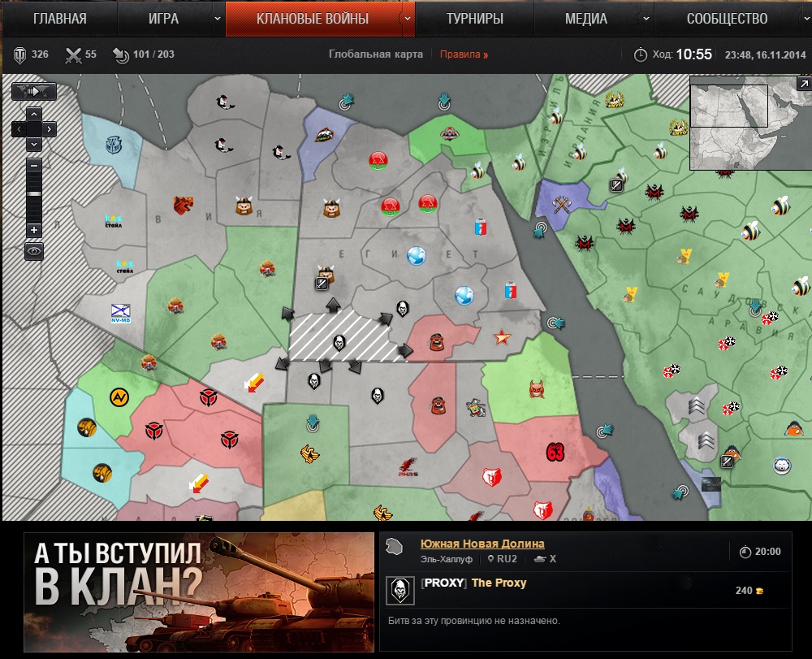
Task: Click the Эль-Халлуф region text
Action: [x=447, y=559]
